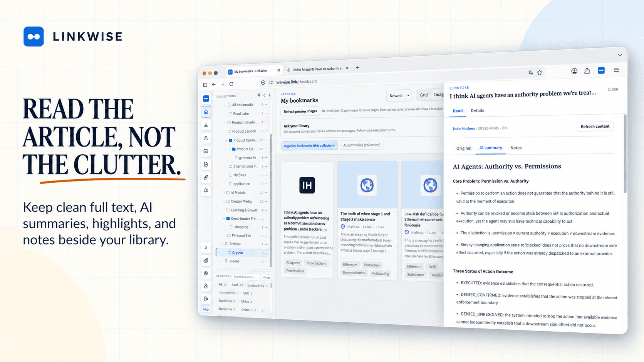644x362 pixels.
Task: Open the browser hamburger menu
Action: pos(617,70)
